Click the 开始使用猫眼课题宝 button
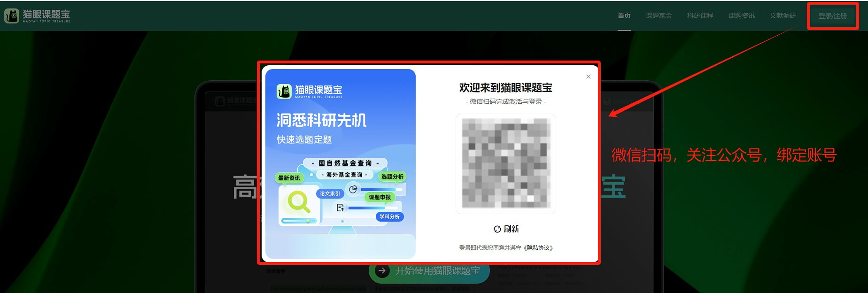Screen dimensions: 868x293 429,271
